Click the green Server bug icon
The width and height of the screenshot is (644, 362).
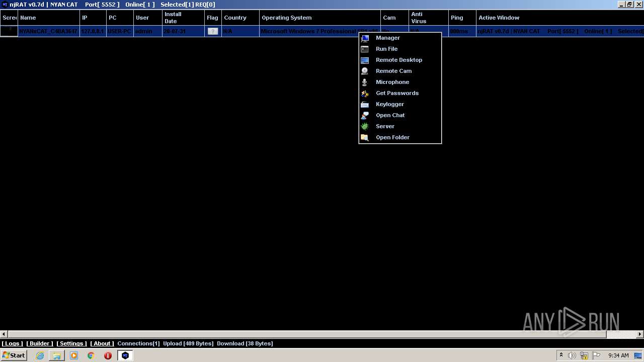365,126
